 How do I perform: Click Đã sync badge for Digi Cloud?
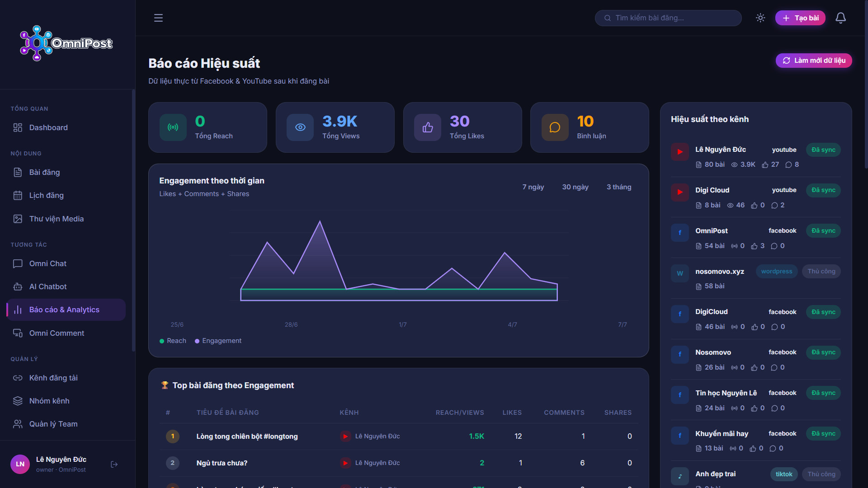[823, 190]
